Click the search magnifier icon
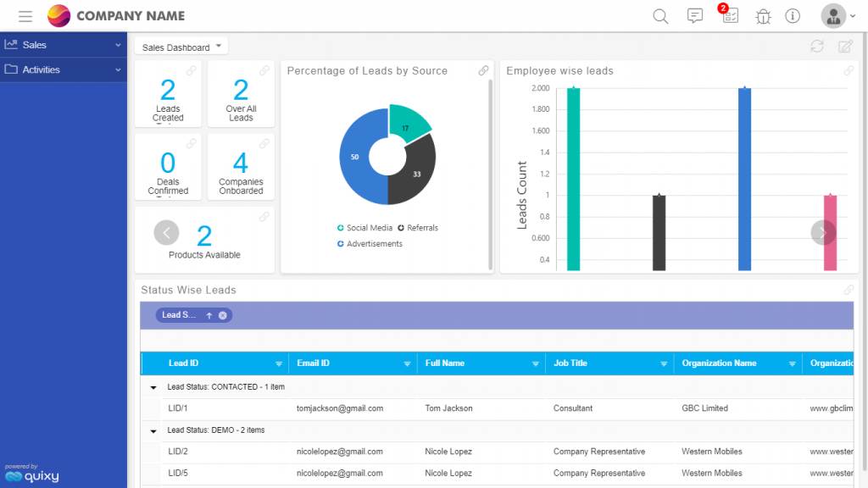The image size is (868, 488). click(x=660, y=16)
